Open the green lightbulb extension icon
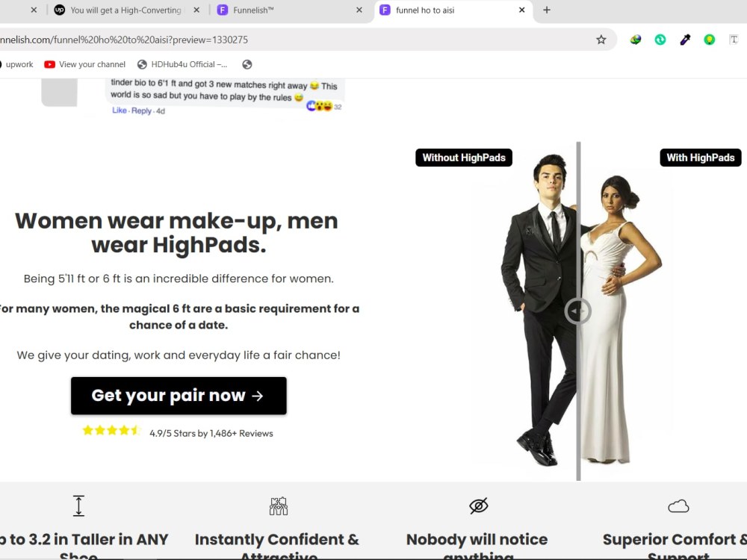This screenshot has height=560, width=747. (x=710, y=40)
